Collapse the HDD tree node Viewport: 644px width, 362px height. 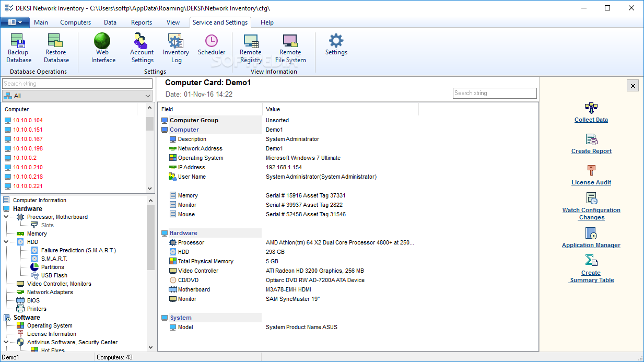pyautogui.click(x=6, y=242)
